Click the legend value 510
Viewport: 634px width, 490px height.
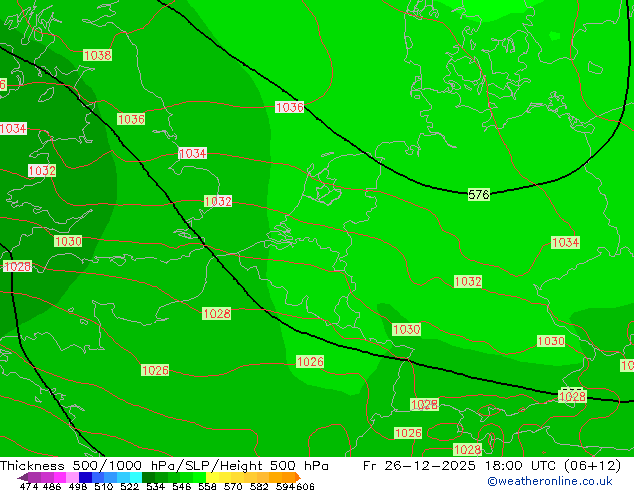[104, 486]
